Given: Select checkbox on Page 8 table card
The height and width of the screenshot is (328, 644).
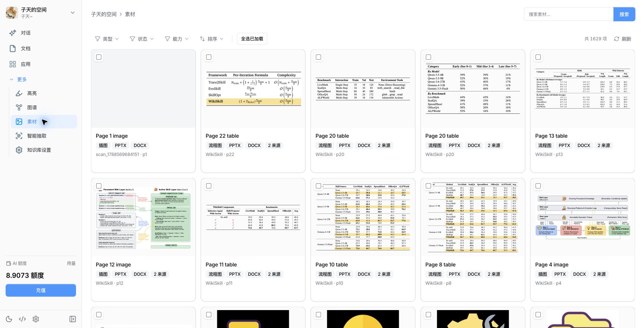Looking at the screenshot, I should tap(428, 186).
